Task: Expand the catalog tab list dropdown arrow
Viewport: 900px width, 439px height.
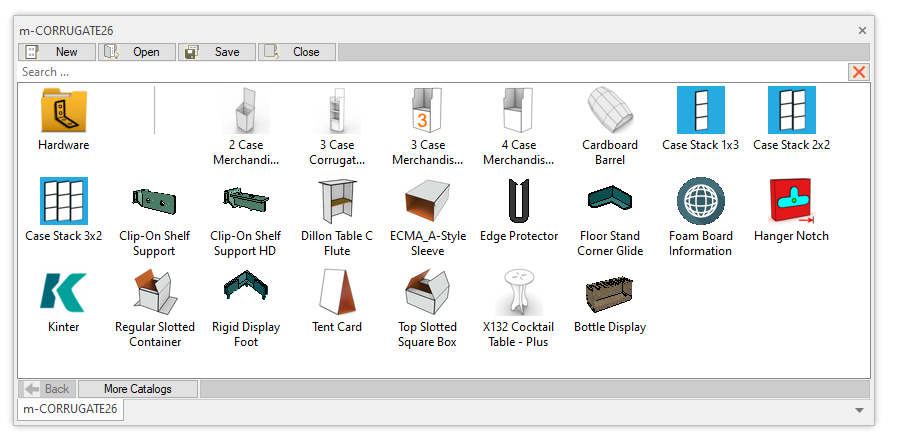Action: pos(859,410)
